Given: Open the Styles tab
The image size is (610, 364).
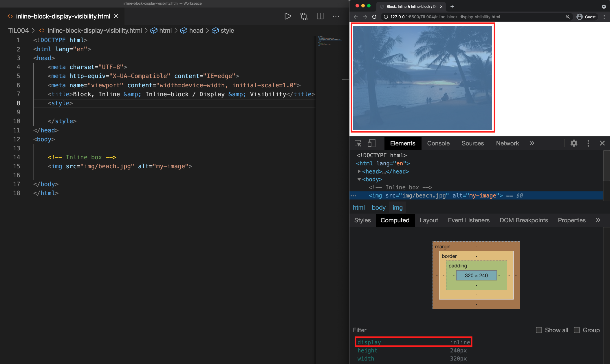Looking at the screenshot, I should point(362,220).
